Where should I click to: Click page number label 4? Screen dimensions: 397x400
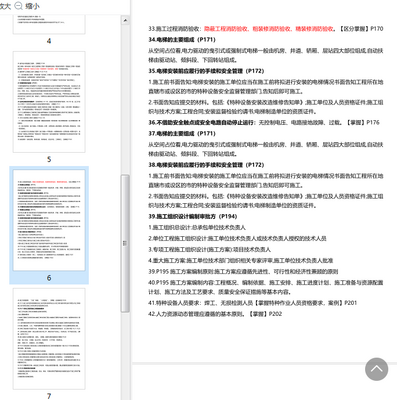pyautogui.click(x=49, y=41)
